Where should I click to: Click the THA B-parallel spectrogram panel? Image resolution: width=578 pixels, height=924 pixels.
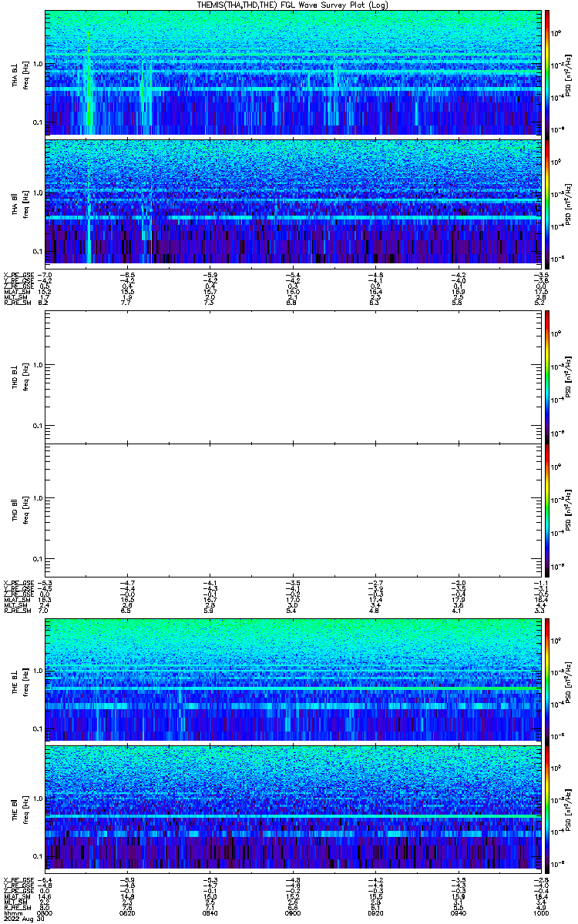point(292,201)
